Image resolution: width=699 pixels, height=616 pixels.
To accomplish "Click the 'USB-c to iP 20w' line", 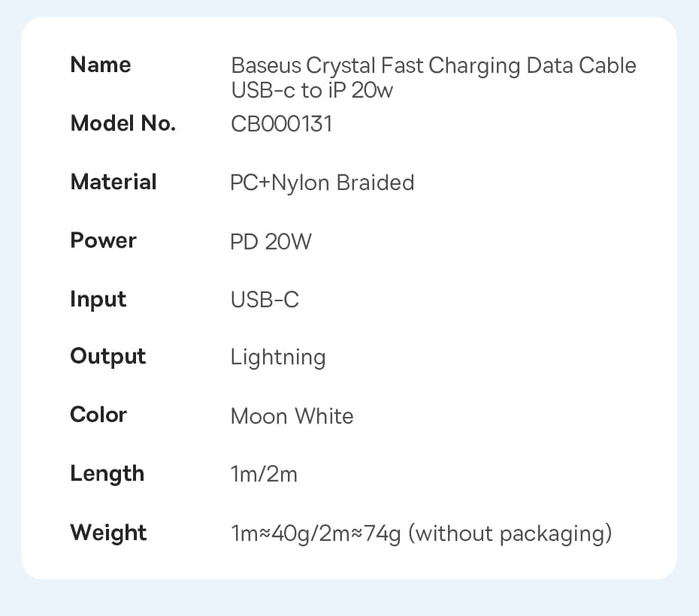I will tap(312, 91).
